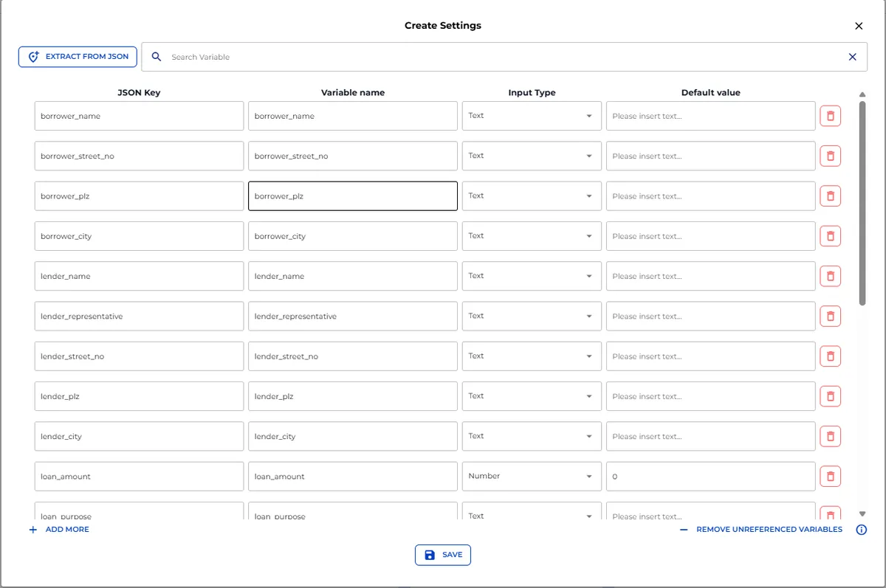Click the Search Variable input field
Viewport: 886px width, 588px height.
pyautogui.click(x=502, y=57)
